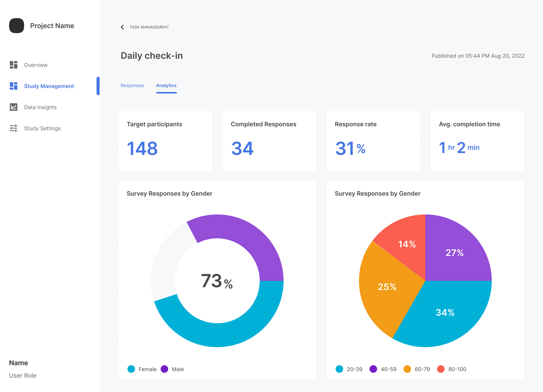Click the 80-100 red legend dot
The image size is (543, 392).
tap(441, 369)
